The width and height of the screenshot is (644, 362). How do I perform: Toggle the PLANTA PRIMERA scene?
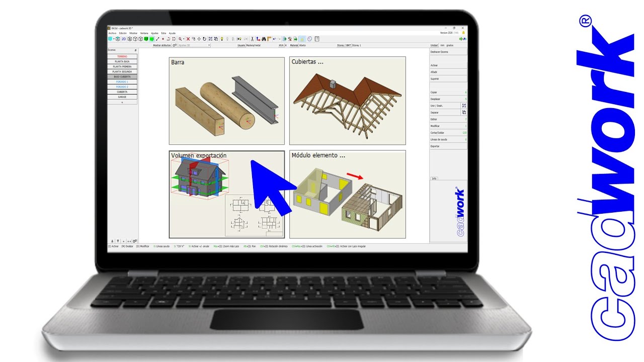pos(122,66)
